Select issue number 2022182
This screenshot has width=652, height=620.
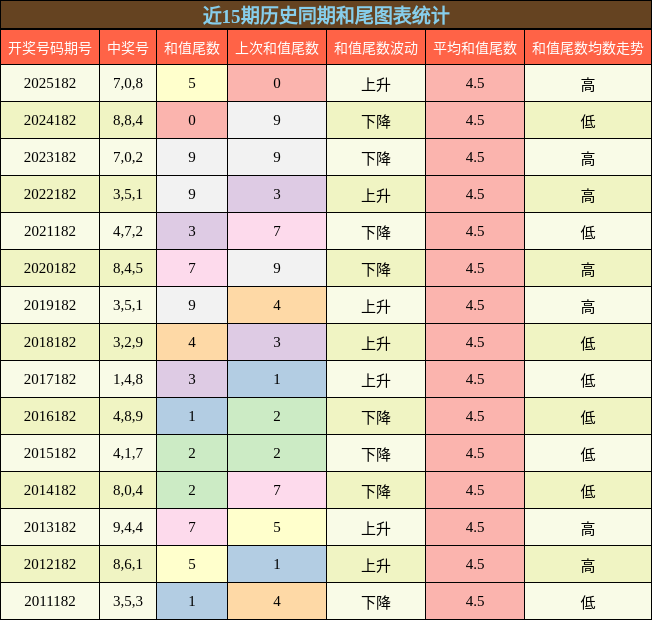point(50,194)
